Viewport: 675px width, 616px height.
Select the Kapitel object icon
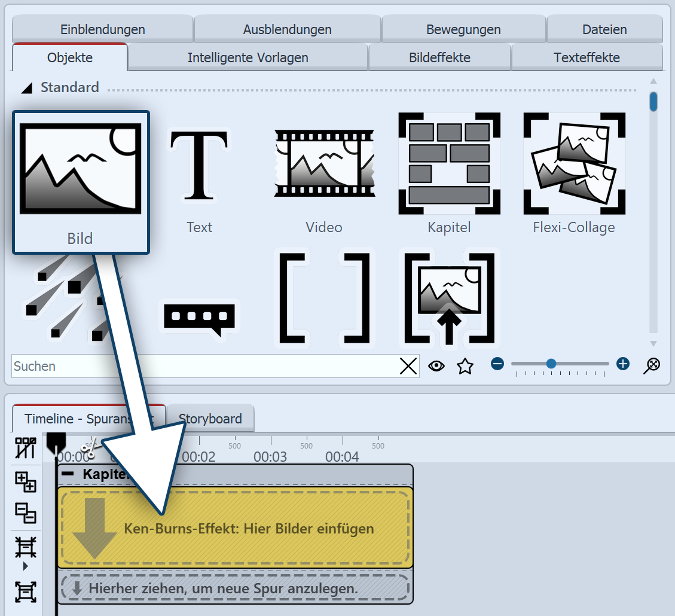coord(449,163)
